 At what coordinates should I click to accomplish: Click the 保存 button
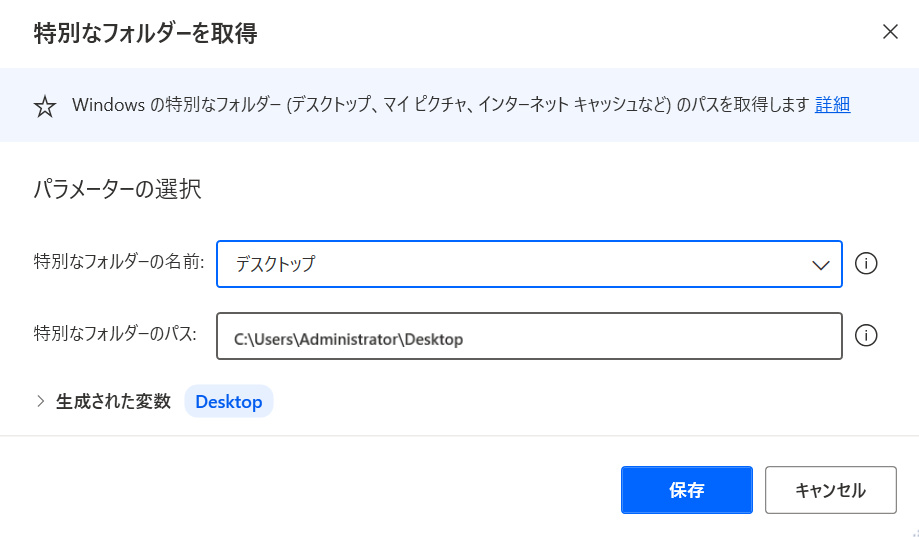(x=686, y=490)
